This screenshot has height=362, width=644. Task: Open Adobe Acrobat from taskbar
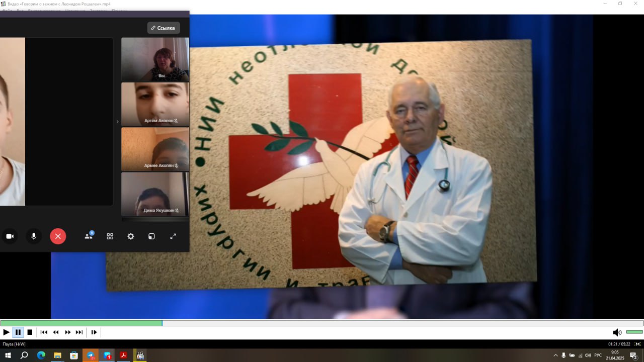point(123,355)
